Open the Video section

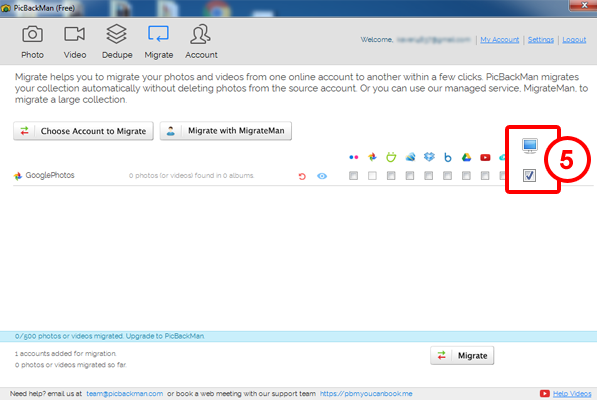(75, 42)
